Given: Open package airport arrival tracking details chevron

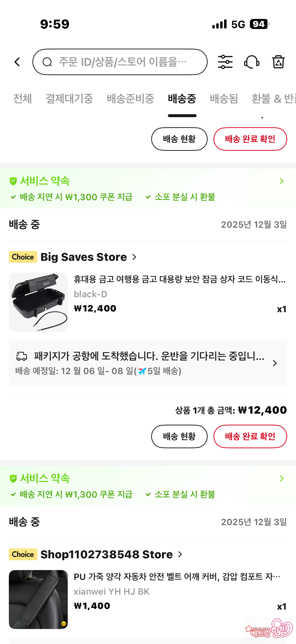Looking at the screenshot, I should click(275, 363).
